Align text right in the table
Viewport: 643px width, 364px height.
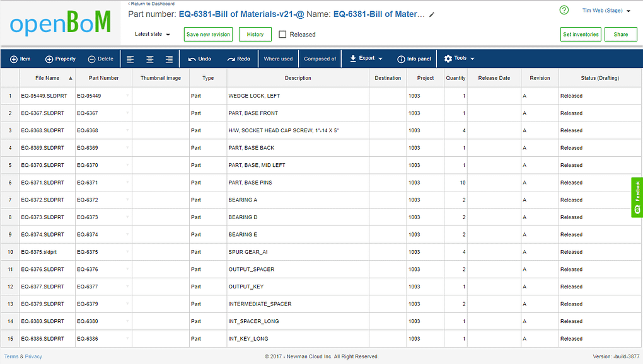pyautogui.click(x=169, y=59)
